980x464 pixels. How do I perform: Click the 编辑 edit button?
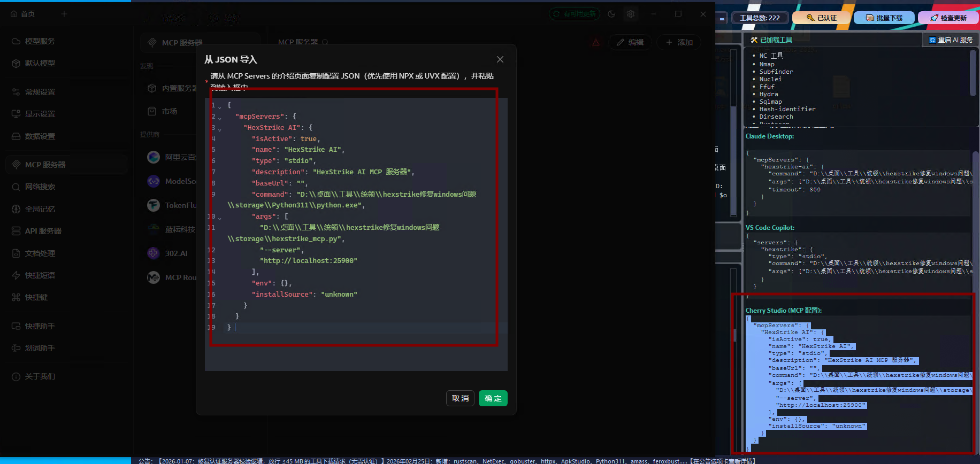tap(630, 42)
